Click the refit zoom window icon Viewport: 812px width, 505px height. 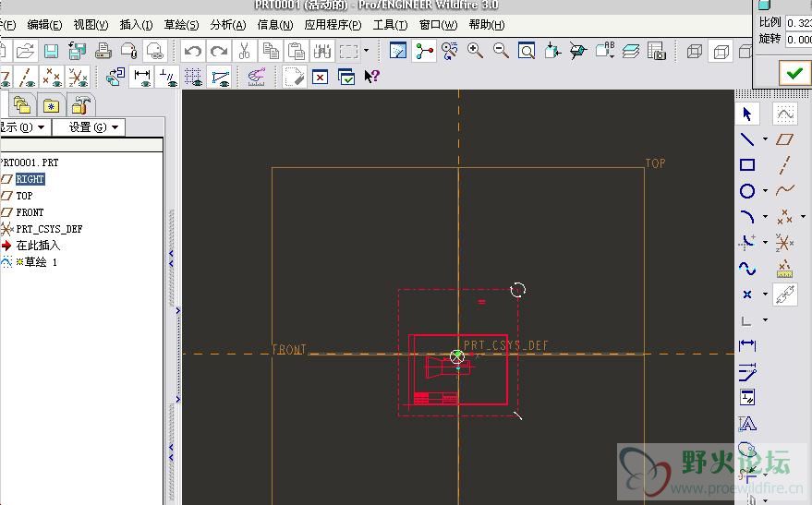tap(527, 51)
